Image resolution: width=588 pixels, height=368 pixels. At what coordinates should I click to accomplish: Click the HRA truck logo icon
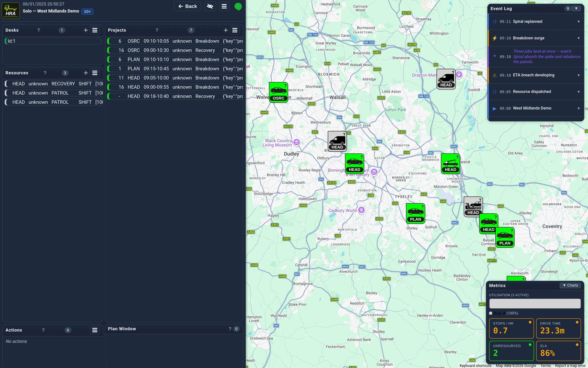(x=11, y=10)
